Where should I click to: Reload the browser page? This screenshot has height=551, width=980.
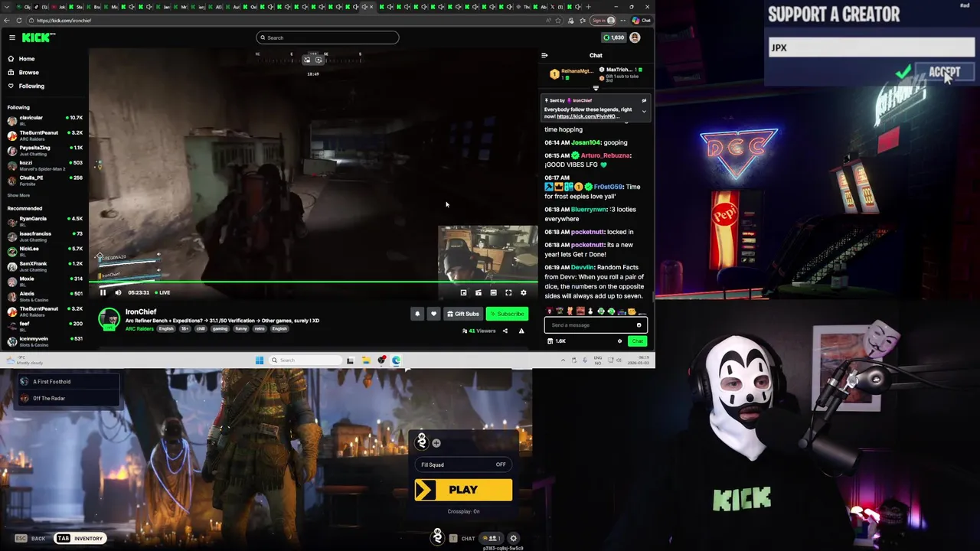19,21
